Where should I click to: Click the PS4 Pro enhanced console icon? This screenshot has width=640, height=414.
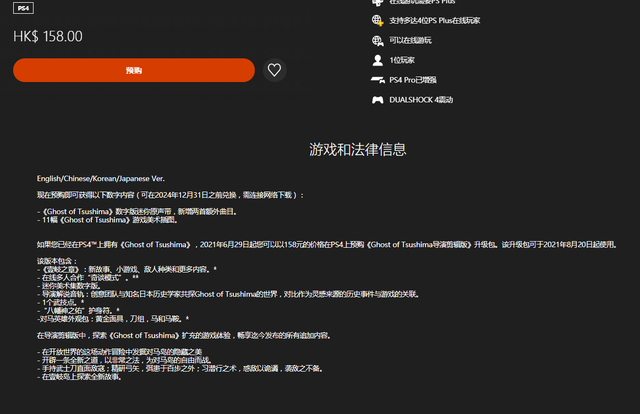click(378, 80)
